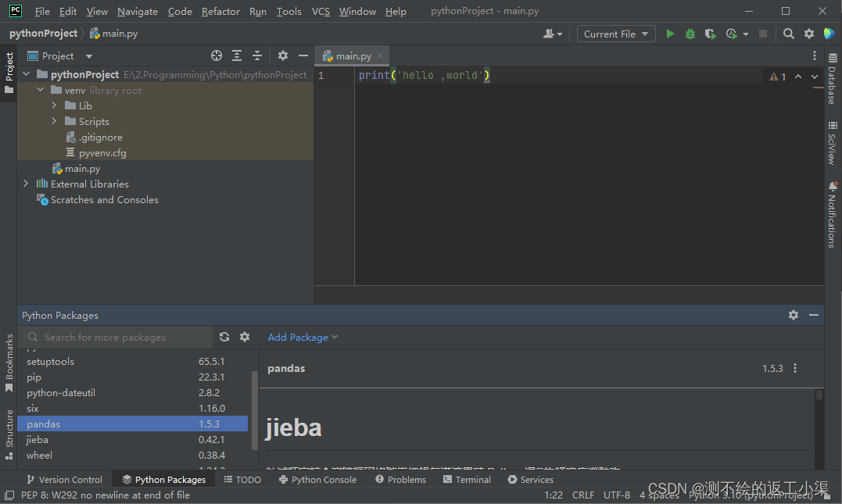
Task: Collapse the pythonProject root folder
Action: pyautogui.click(x=27, y=74)
